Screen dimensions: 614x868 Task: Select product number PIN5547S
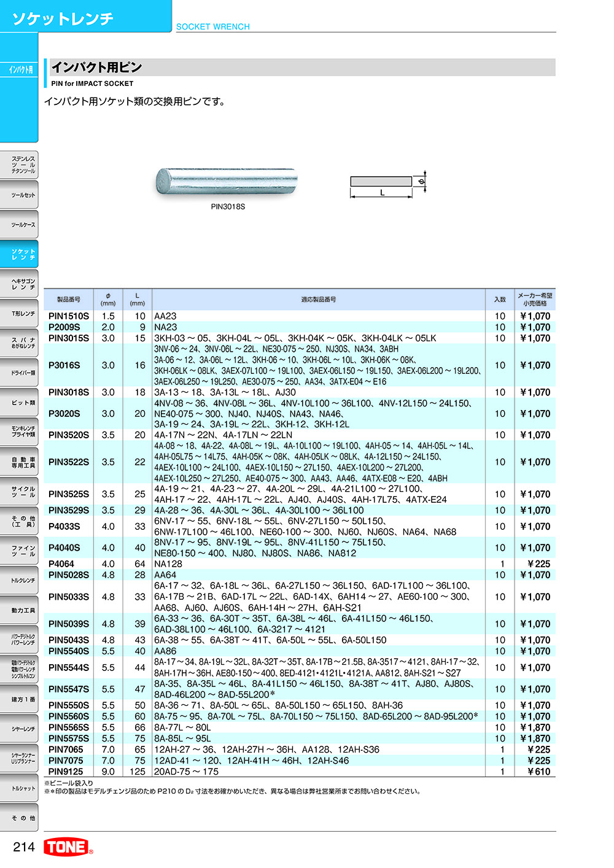click(x=69, y=689)
